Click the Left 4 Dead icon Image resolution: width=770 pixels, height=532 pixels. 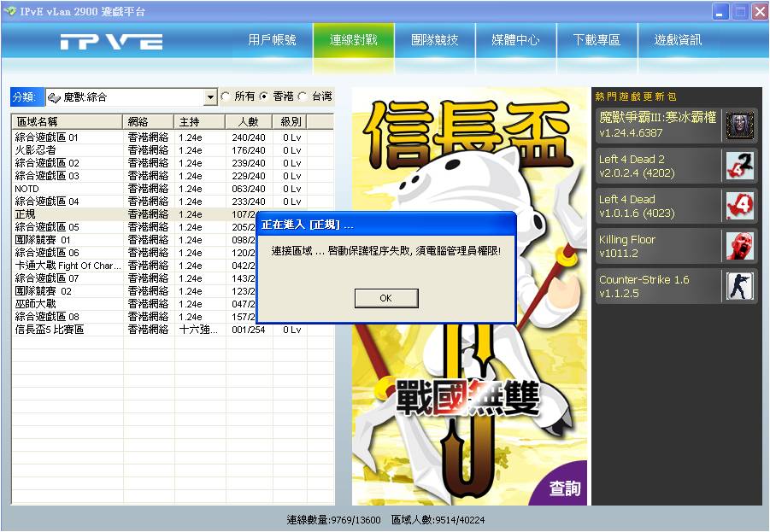pyautogui.click(x=740, y=206)
